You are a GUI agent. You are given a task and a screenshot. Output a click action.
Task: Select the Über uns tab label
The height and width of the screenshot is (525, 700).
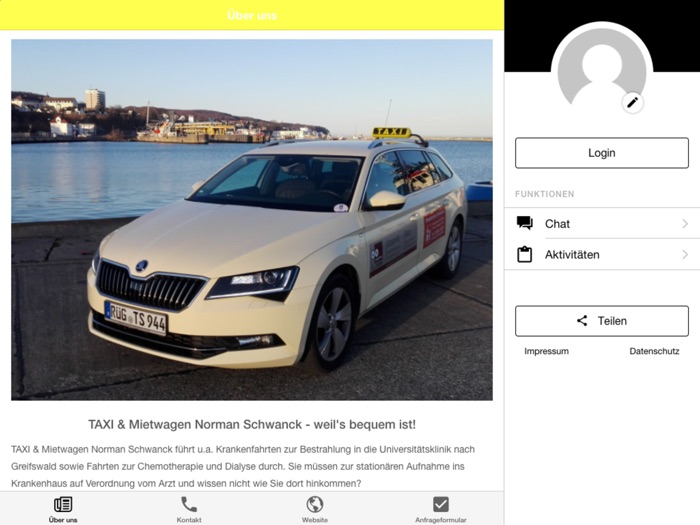tap(63, 520)
